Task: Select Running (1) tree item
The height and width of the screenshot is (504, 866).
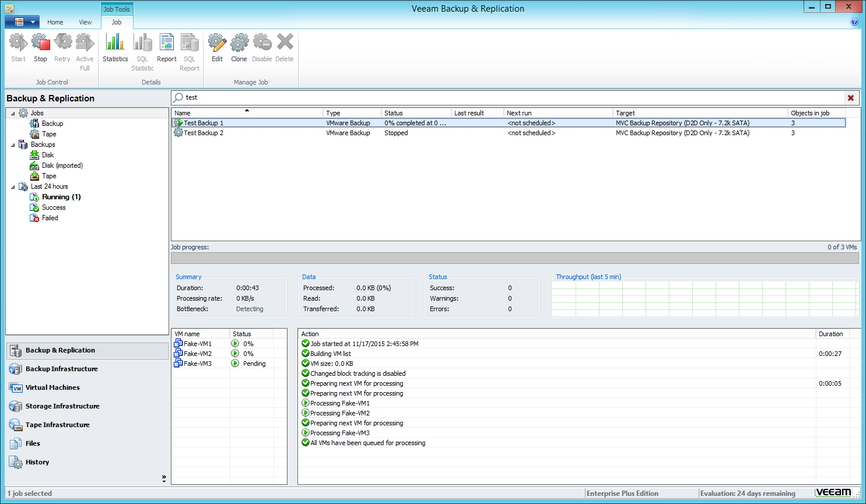Action: pos(61,197)
